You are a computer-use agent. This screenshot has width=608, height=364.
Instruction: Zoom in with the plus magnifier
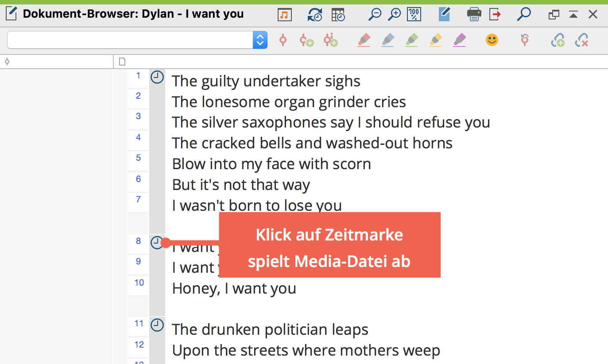[394, 15]
